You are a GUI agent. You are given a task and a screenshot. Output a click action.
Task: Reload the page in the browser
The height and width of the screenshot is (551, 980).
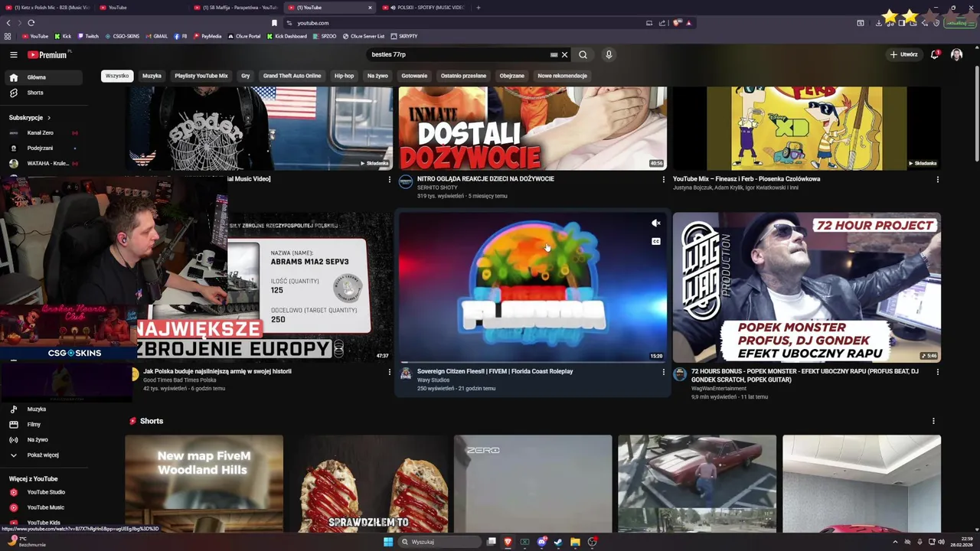[31, 23]
